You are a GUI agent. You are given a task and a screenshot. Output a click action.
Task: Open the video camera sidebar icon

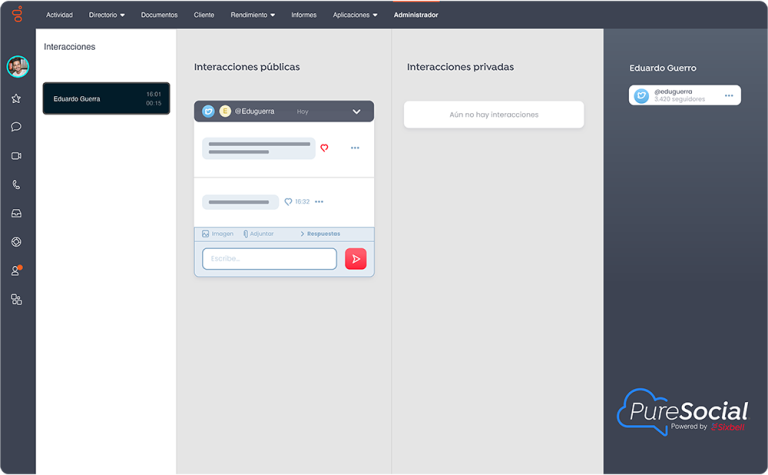[16, 156]
